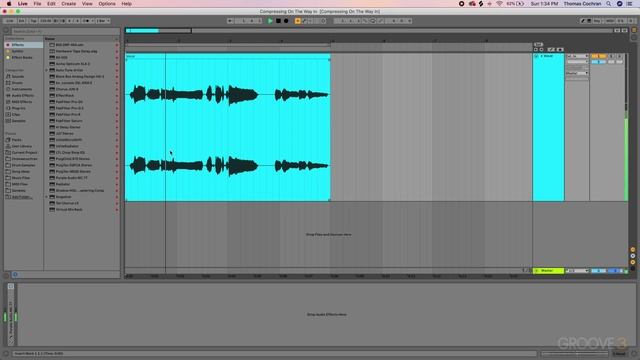Image resolution: width=640 pixels, height=360 pixels.
Task: Open the Master track output dropdown
Action: [x=577, y=271]
